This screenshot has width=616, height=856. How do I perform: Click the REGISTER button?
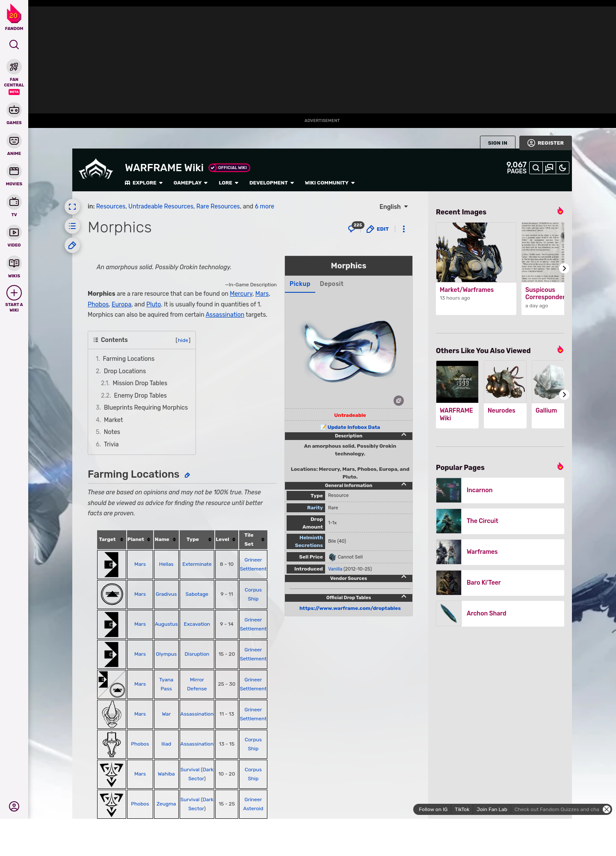pos(545,143)
